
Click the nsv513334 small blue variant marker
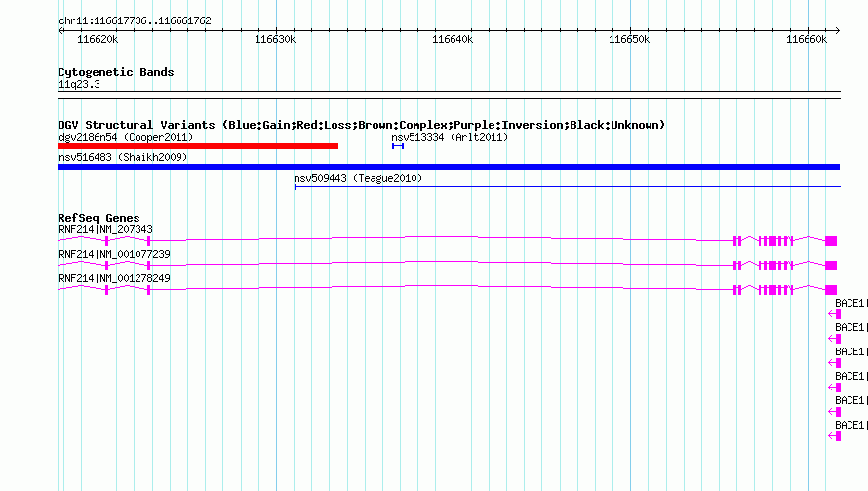click(x=398, y=146)
